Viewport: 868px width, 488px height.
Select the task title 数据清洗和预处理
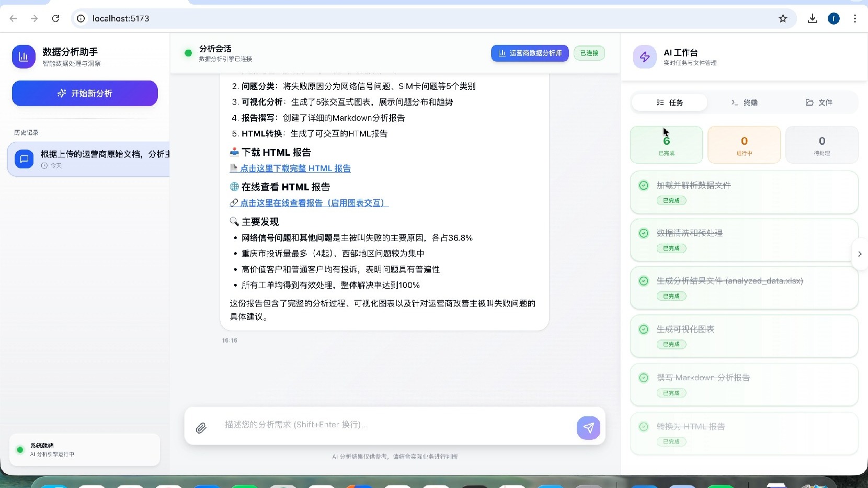pyautogui.click(x=690, y=233)
